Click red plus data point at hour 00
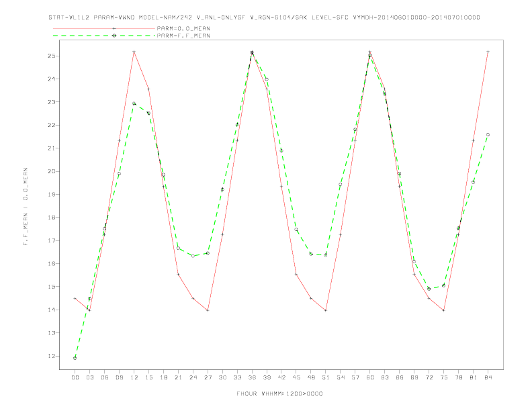The image size is (532, 411). [75, 298]
